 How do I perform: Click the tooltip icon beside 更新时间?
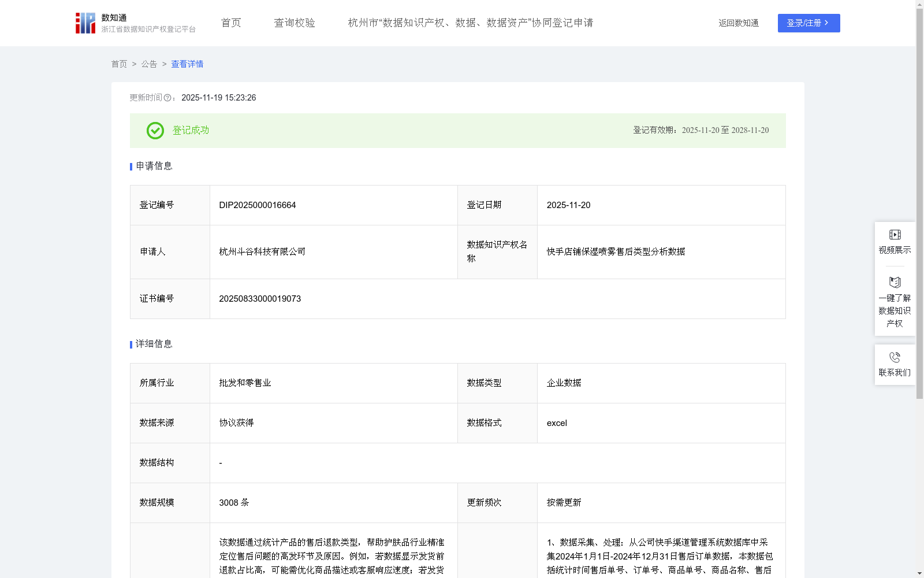point(167,98)
